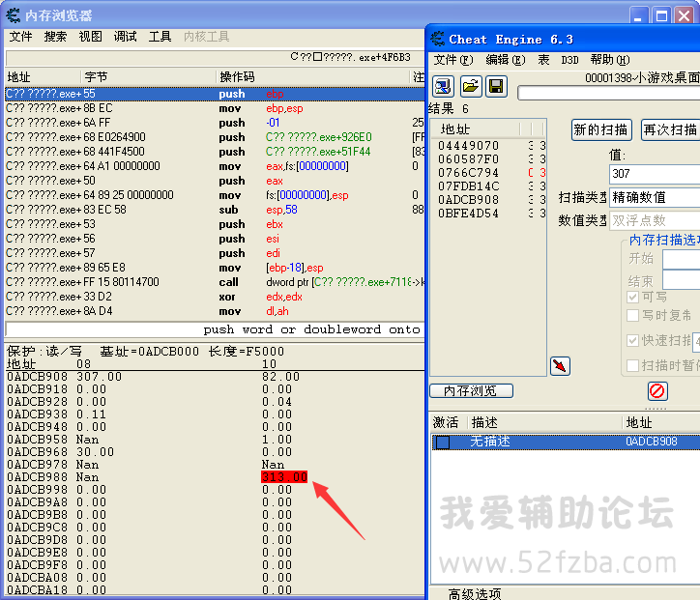Select the xor edx,edx disassembly row
The width and height of the screenshot is (700, 600).
(215, 297)
